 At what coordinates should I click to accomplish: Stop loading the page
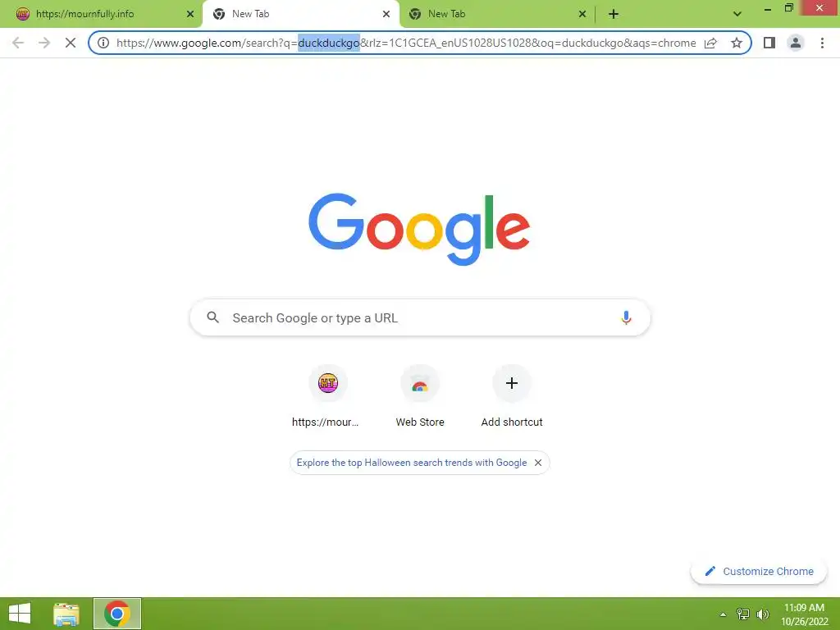[71, 43]
